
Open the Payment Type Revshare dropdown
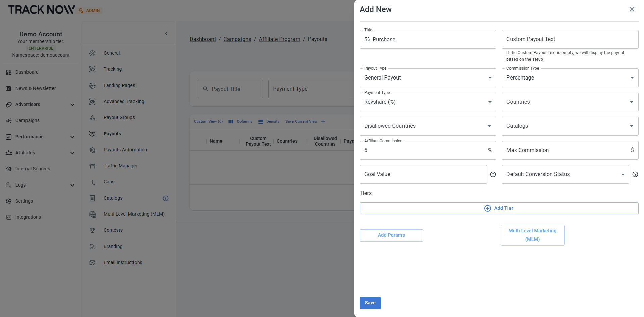click(428, 102)
